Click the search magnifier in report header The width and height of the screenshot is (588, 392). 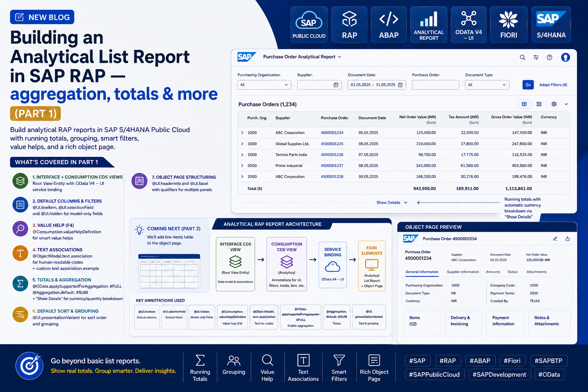coord(522,57)
